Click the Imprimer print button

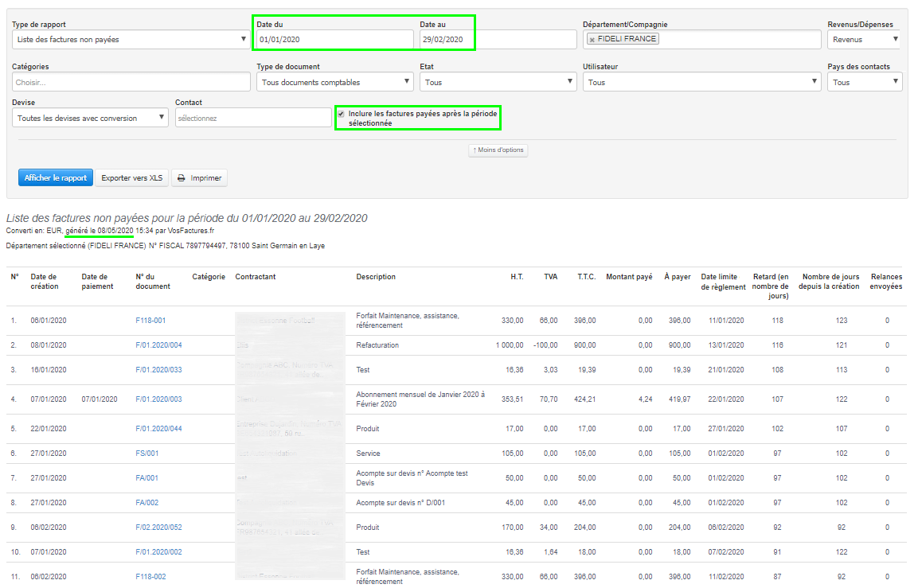(x=200, y=178)
